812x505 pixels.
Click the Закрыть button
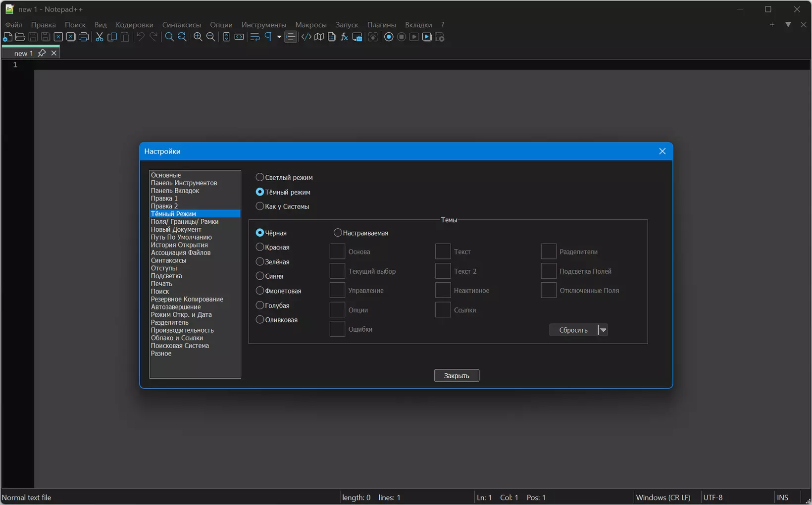point(457,376)
